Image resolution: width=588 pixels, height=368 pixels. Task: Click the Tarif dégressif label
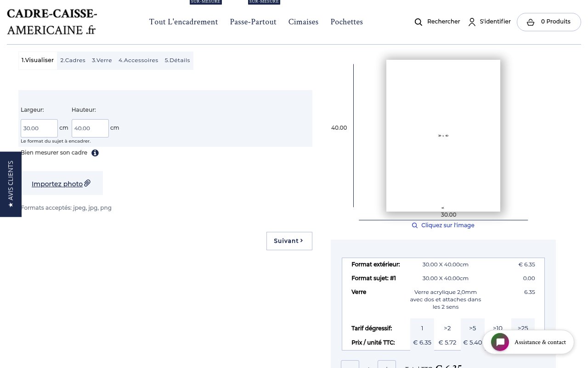(372, 328)
